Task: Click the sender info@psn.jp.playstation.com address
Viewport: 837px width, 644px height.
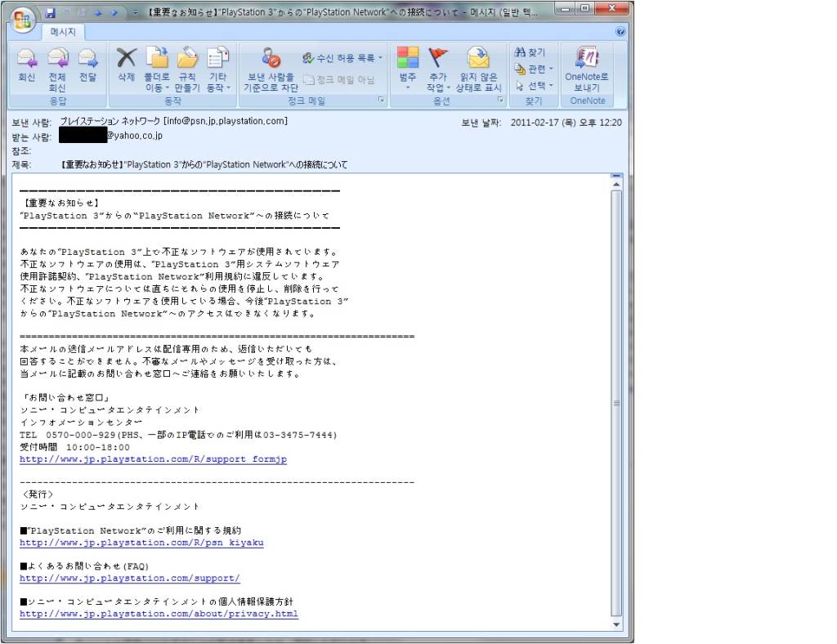Action: 226,121
